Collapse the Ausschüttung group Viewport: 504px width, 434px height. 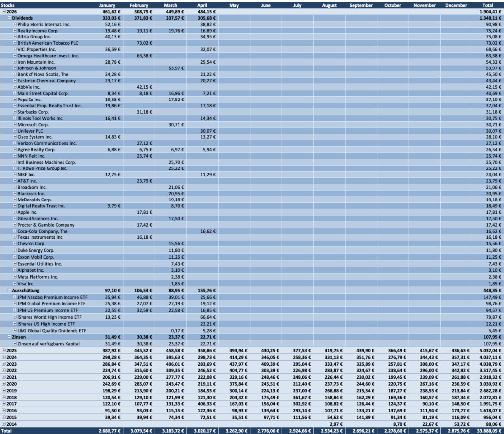coord(9,290)
